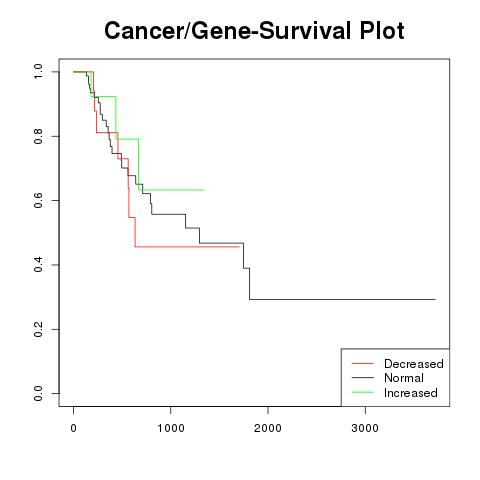This screenshot has width=480, height=480.
Task: Click the 1.0 y-axis tick label
Action: pyautogui.click(x=38, y=71)
